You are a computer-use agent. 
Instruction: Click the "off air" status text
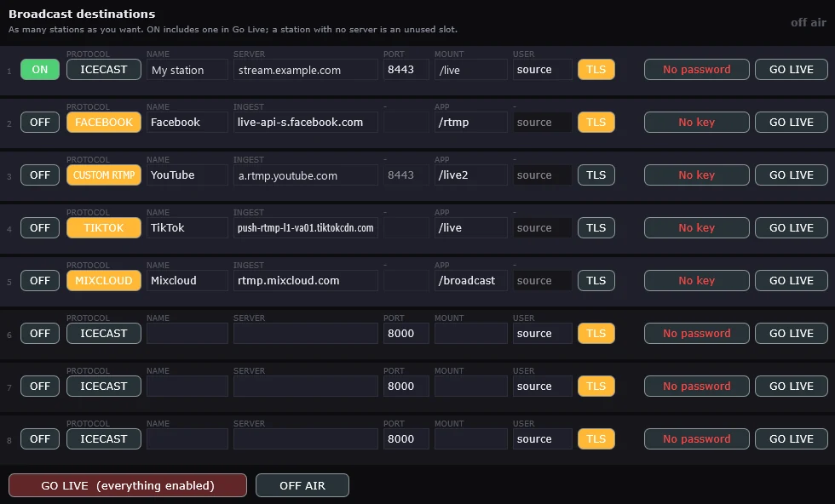pyautogui.click(x=809, y=22)
